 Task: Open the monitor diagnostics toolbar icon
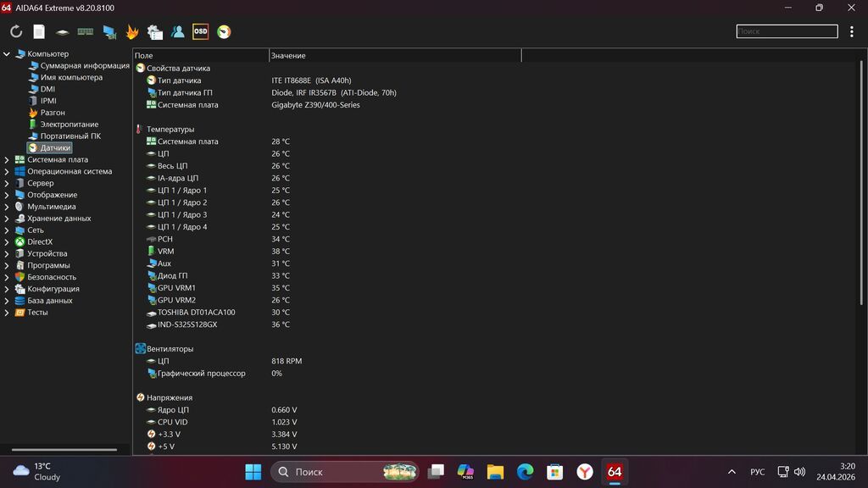point(109,32)
